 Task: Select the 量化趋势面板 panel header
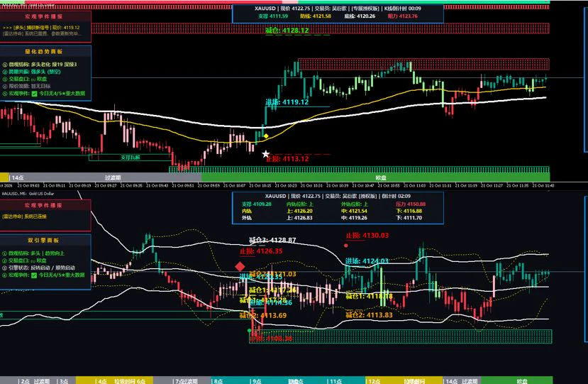pos(45,51)
